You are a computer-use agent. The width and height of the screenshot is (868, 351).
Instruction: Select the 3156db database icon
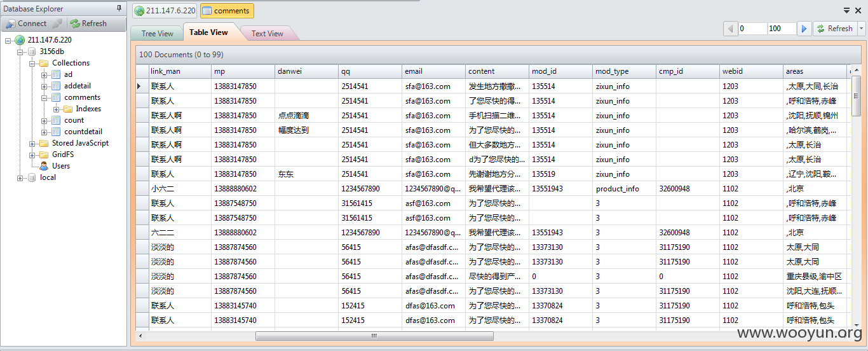pyautogui.click(x=32, y=52)
